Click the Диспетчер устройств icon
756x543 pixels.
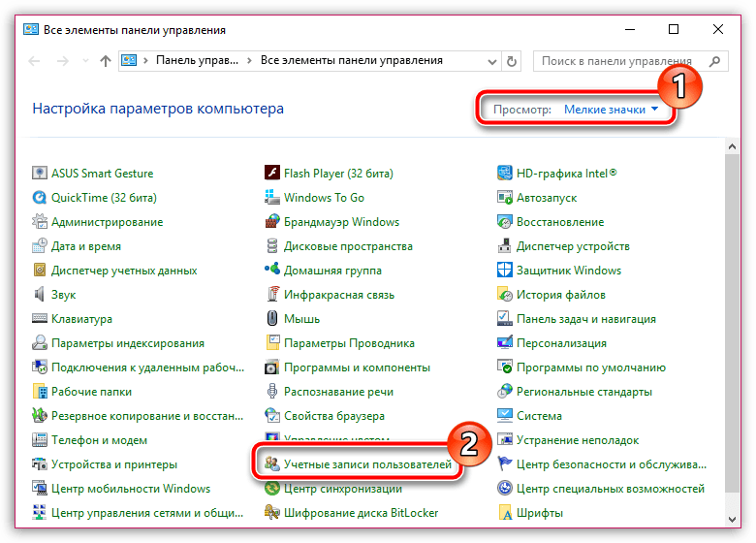[x=504, y=246]
